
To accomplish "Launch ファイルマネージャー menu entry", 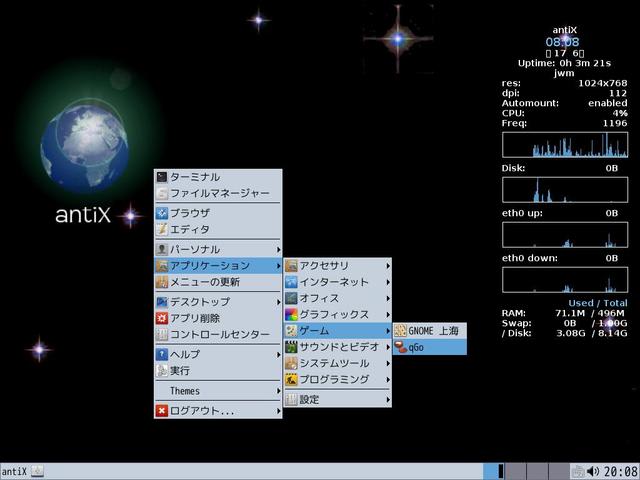I will tap(218, 193).
